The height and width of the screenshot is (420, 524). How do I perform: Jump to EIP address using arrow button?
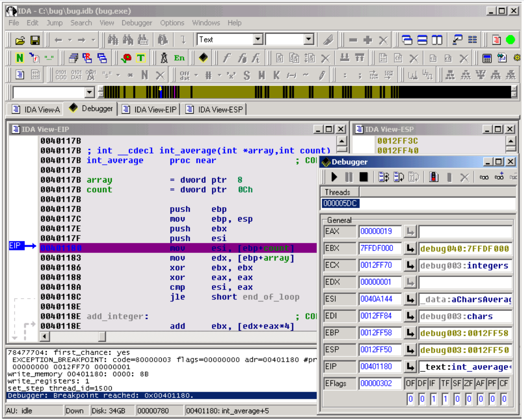(410, 367)
